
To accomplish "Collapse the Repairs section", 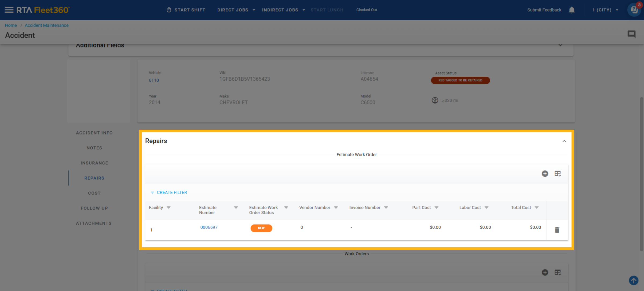I will click(564, 141).
